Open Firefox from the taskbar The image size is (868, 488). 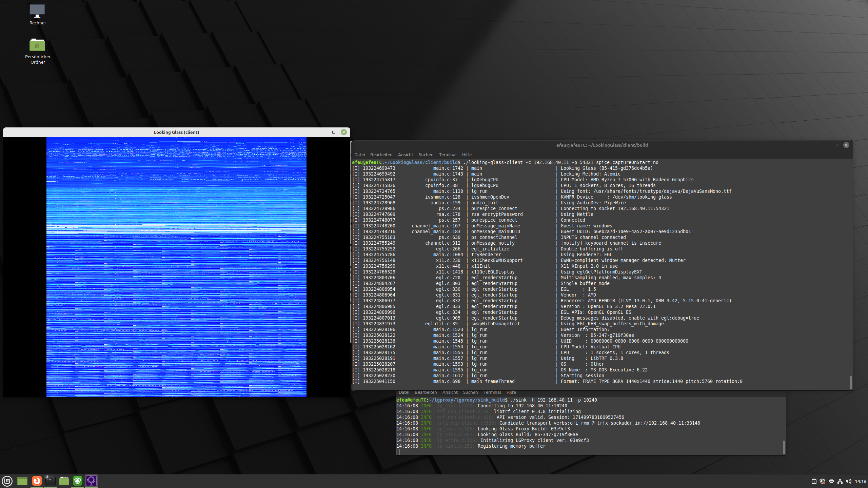37,481
